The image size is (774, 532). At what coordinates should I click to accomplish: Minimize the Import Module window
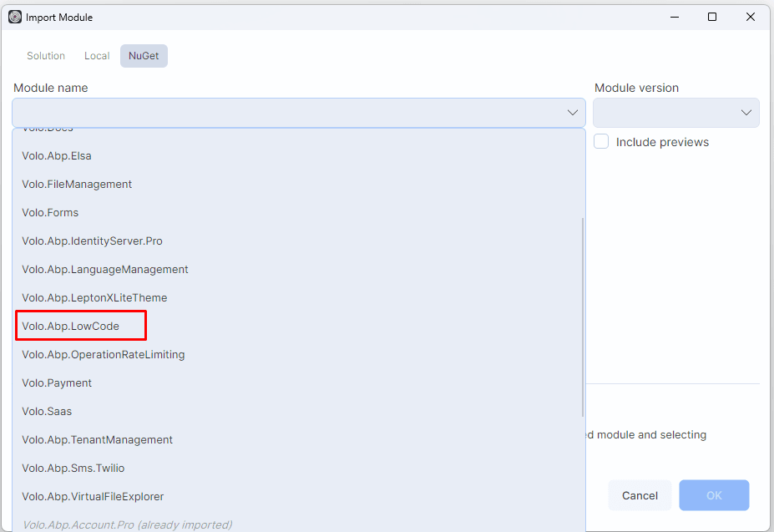coord(675,18)
